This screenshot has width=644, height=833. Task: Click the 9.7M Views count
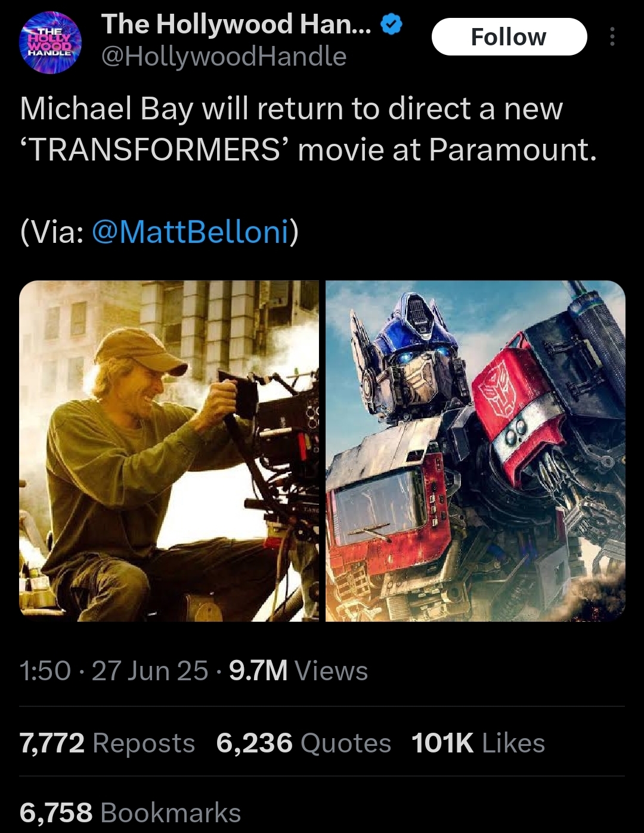(298, 671)
